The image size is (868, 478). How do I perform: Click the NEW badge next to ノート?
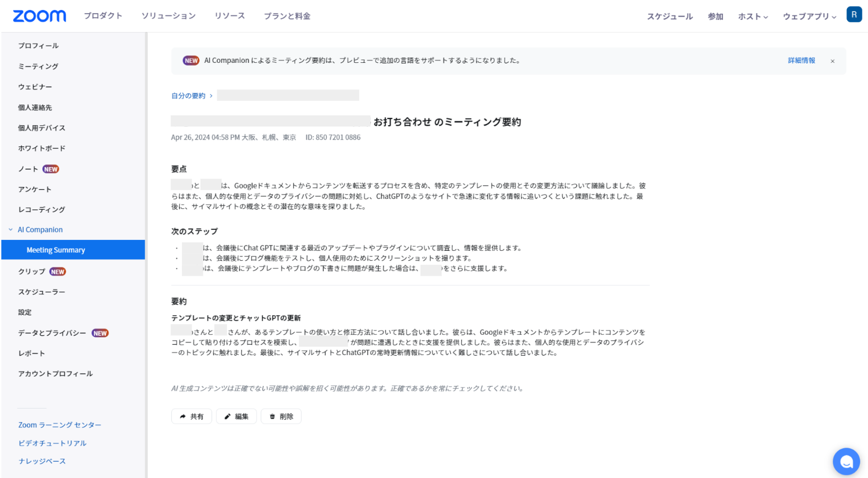[x=51, y=169]
